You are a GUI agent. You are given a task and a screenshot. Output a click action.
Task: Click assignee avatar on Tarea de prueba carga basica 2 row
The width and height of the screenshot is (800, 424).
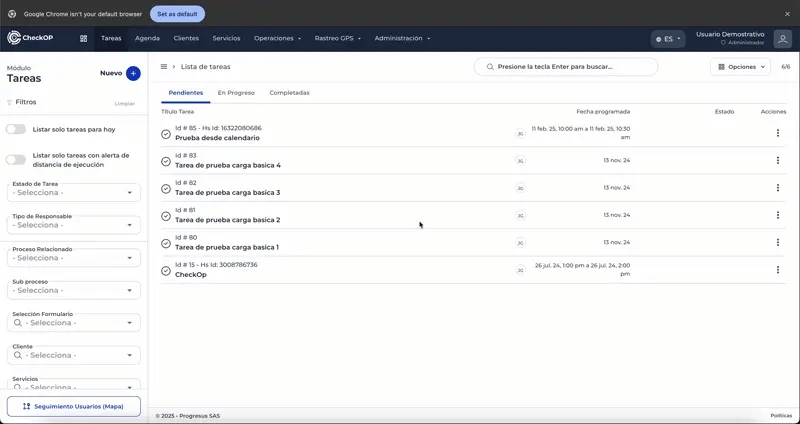tap(520, 215)
